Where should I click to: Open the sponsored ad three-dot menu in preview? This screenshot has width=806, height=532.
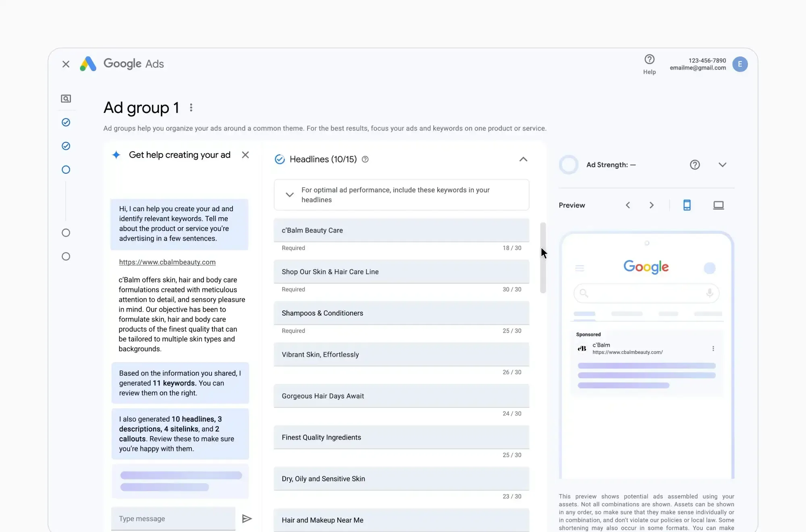pyautogui.click(x=713, y=349)
